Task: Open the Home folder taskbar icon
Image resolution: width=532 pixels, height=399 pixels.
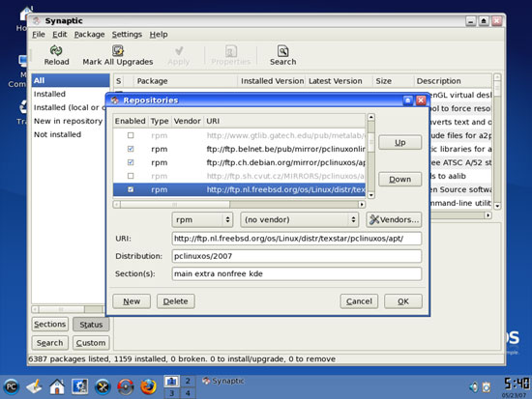Action: coord(57,386)
